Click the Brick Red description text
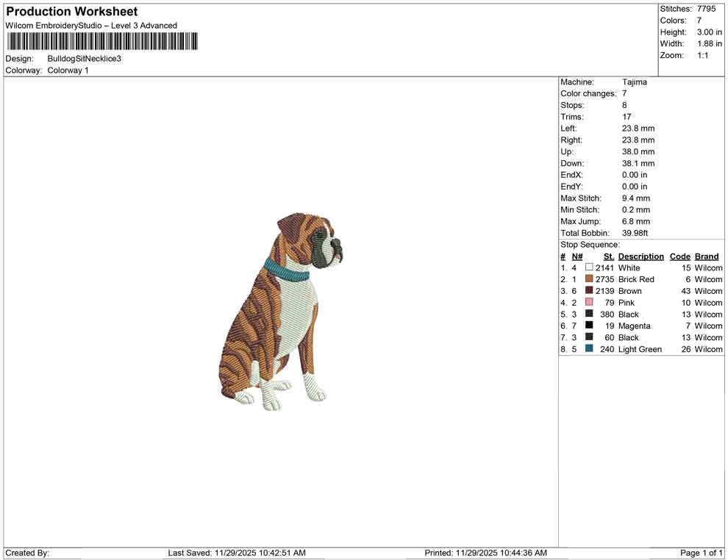The image size is (728, 560). coord(636,279)
